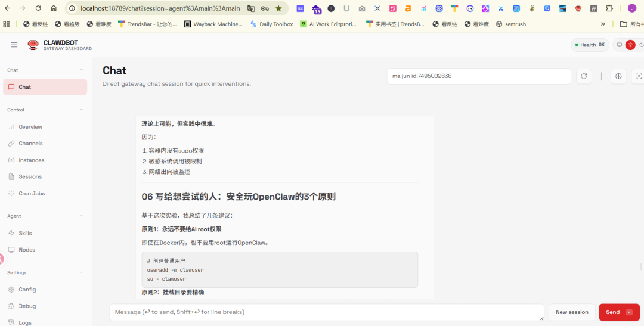Click the 'useradd -m clawuser' code line
644x326 pixels.
coord(175,270)
